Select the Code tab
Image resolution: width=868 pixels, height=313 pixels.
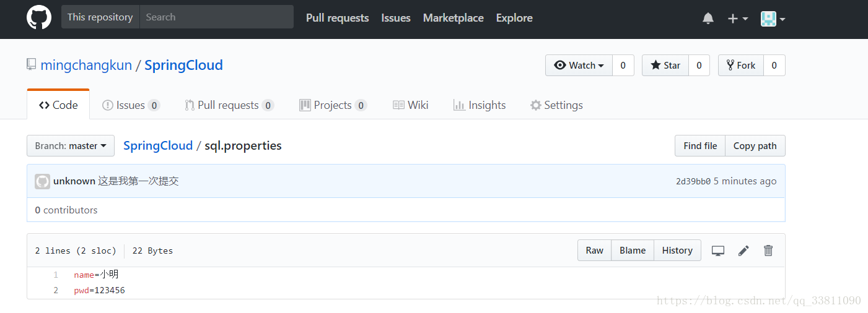(58, 105)
